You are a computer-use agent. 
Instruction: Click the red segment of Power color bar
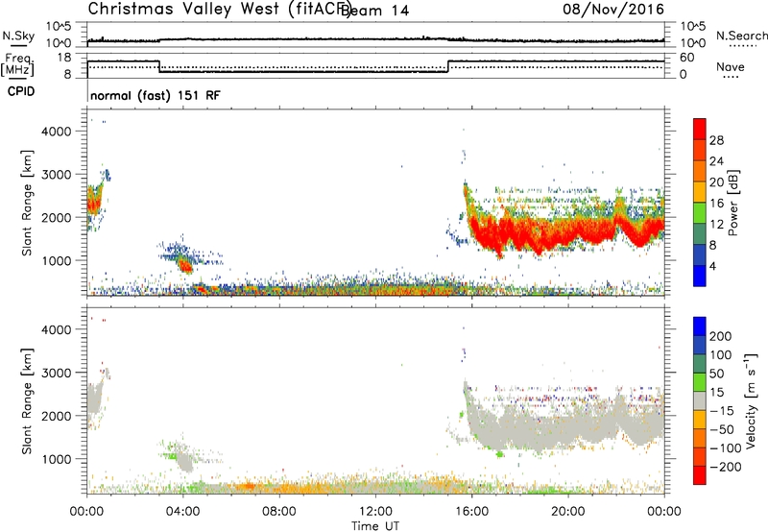(x=700, y=129)
